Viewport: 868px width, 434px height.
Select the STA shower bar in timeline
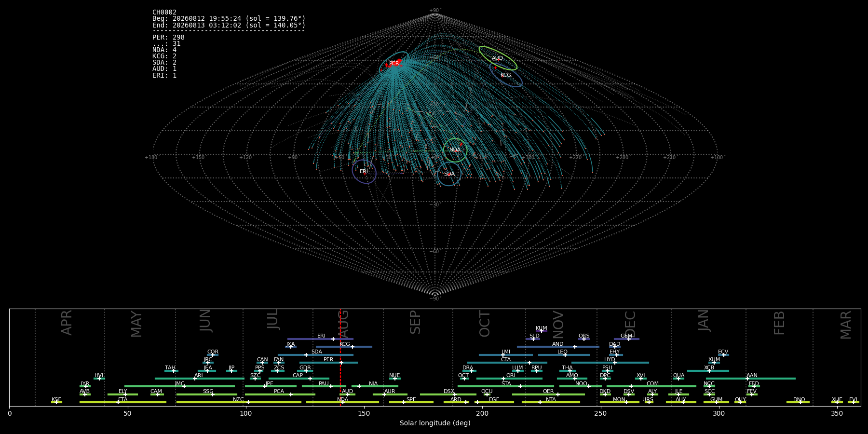(506, 386)
